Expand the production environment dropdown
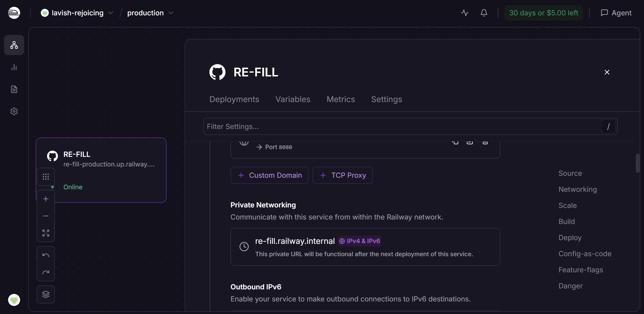The image size is (644, 314). [171, 13]
